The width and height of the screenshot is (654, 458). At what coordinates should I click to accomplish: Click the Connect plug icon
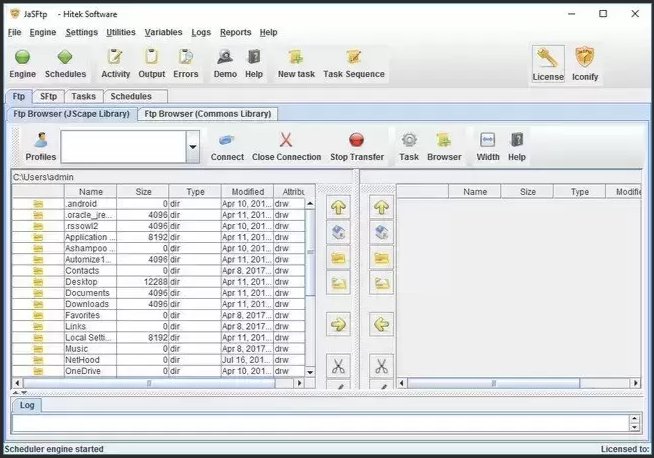coord(227,140)
